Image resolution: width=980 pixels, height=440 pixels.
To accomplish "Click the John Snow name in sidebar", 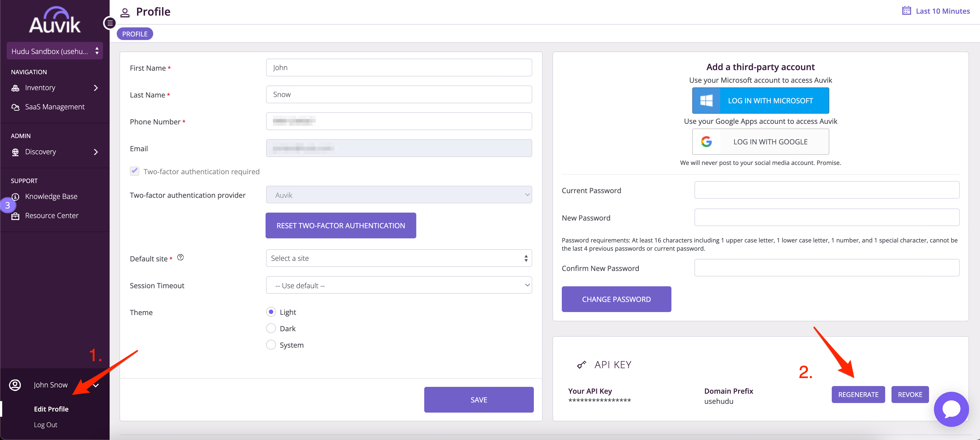I will click(51, 385).
